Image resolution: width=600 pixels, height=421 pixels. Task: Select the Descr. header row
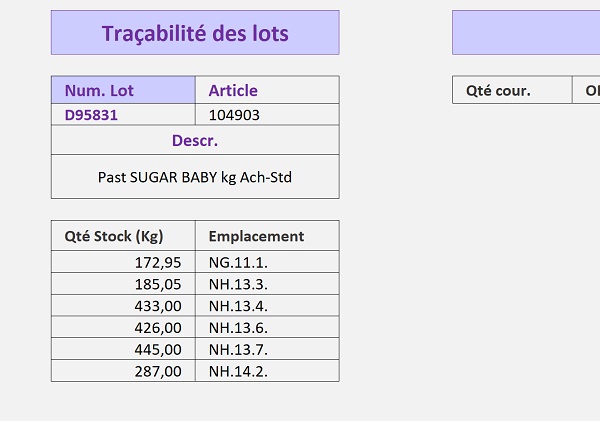click(195, 140)
